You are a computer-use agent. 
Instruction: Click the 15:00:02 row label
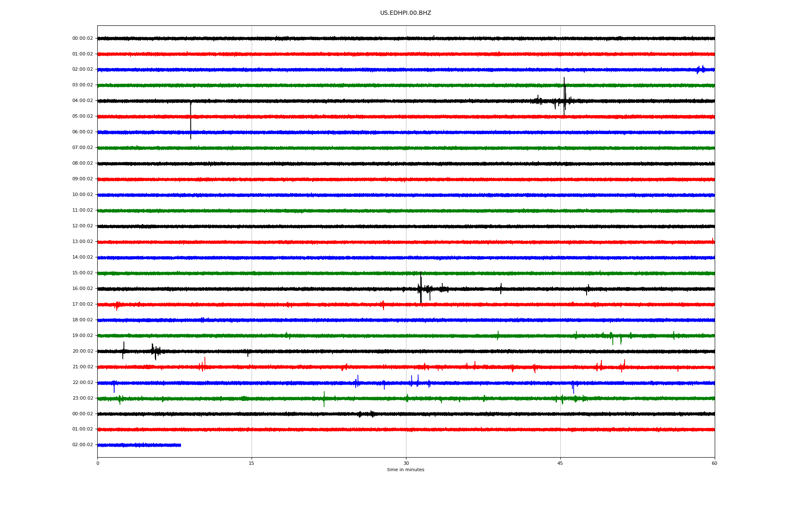point(82,273)
